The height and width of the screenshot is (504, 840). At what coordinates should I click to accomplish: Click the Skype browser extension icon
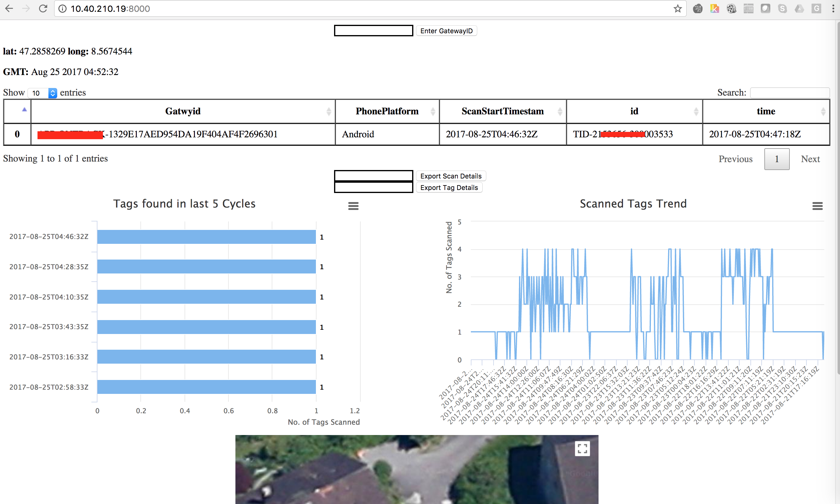[x=783, y=8]
